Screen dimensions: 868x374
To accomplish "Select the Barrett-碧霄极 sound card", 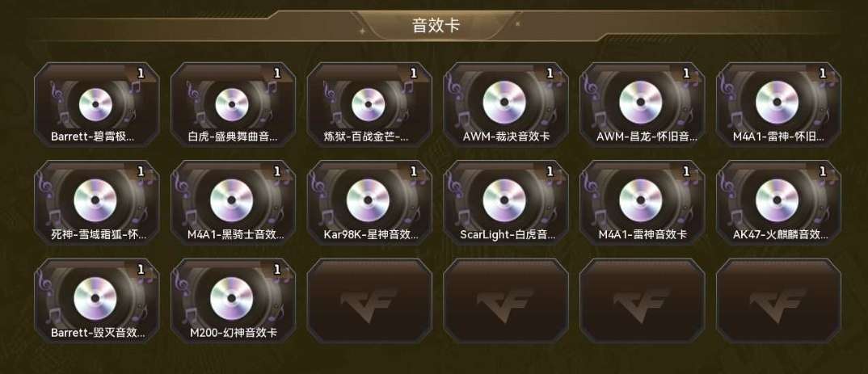I will click(x=96, y=104).
